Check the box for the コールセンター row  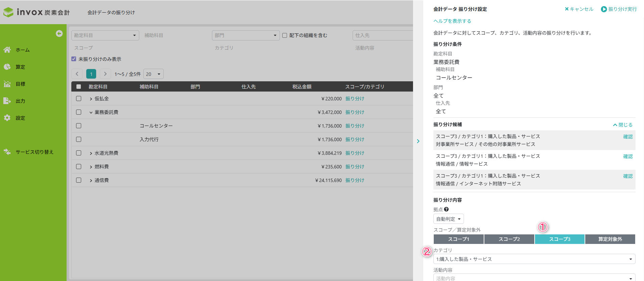click(x=79, y=126)
